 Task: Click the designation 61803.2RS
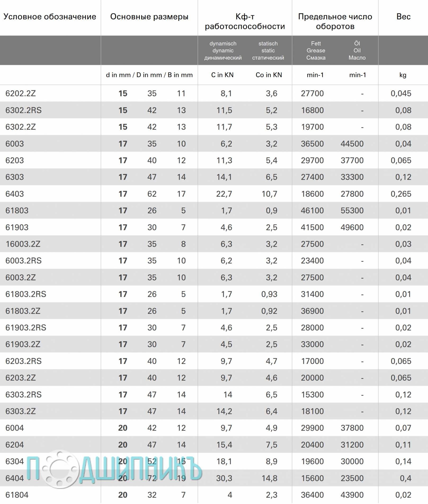(26, 294)
